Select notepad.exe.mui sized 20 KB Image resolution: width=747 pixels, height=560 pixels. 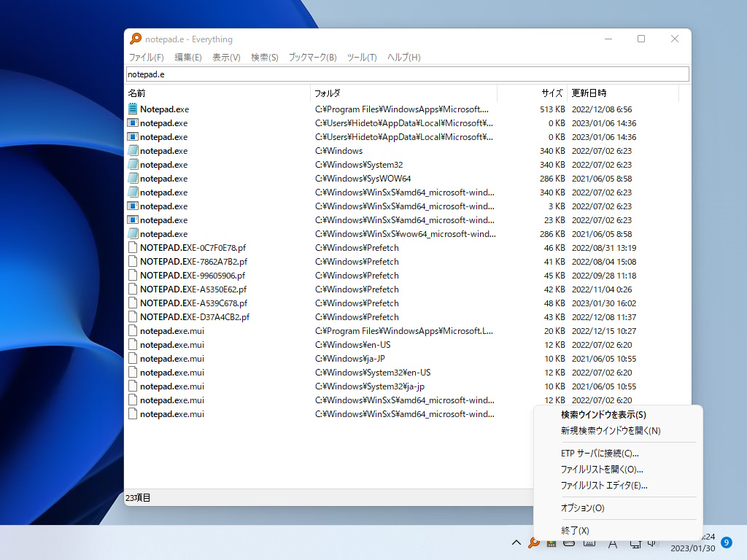pos(172,331)
